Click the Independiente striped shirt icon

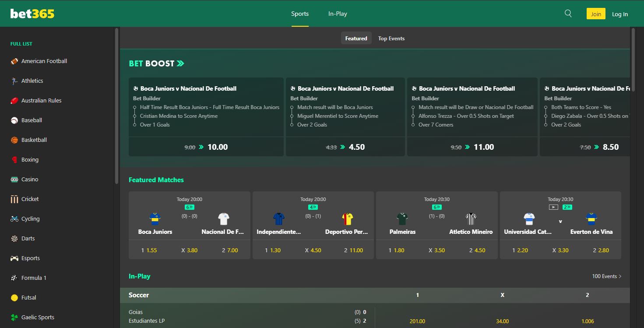point(279,219)
